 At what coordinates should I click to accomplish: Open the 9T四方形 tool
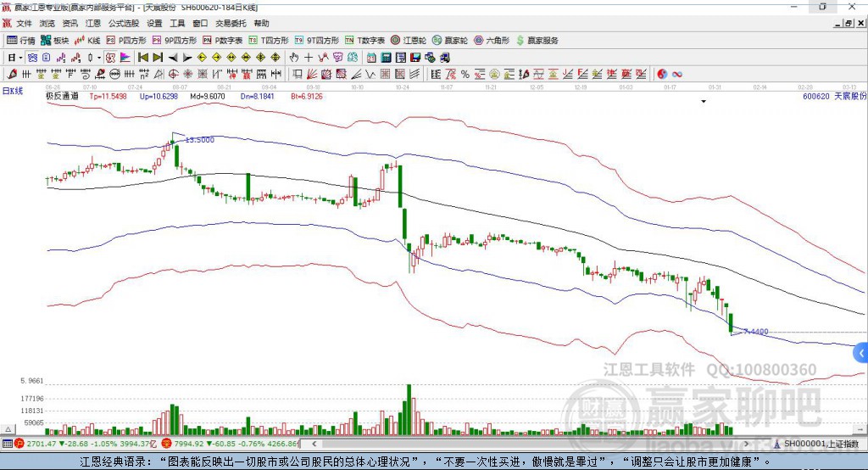pyautogui.click(x=317, y=41)
